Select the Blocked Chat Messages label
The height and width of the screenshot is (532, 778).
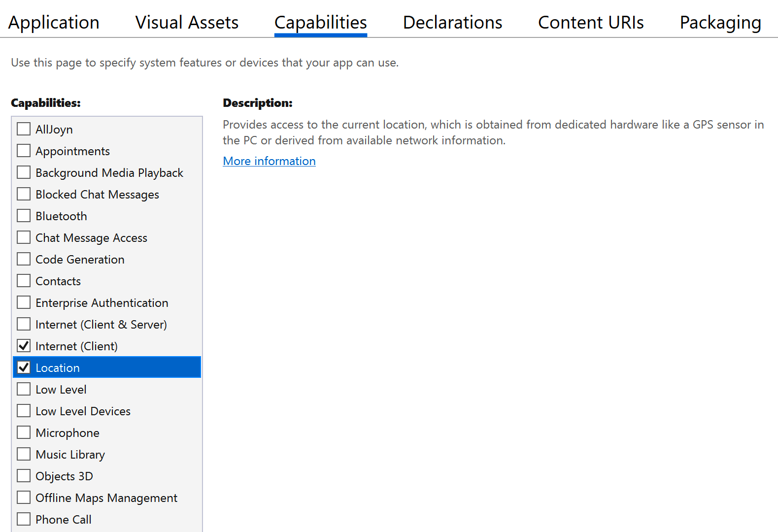pyautogui.click(x=97, y=195)
